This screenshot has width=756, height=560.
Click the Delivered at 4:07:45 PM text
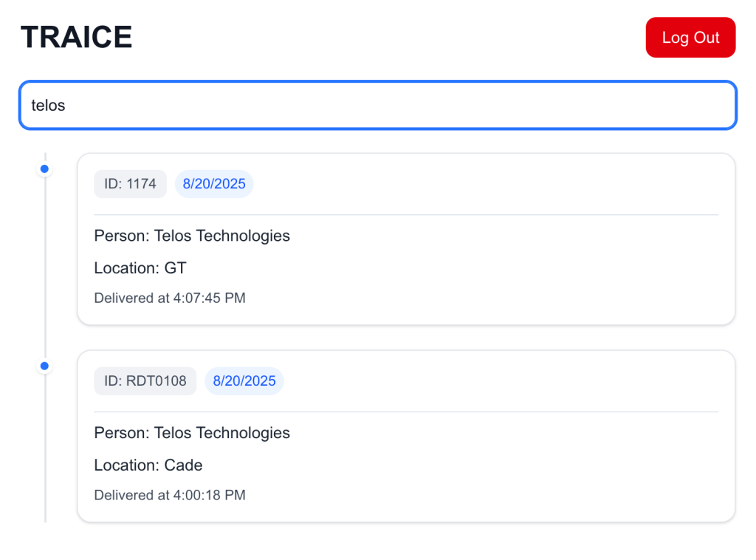pos(170,298)
